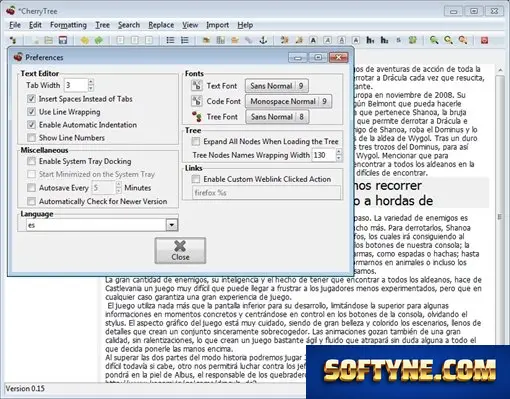Open Code Font Monospace Normal selector
Screen dimensions: 510x399
[x=288, y=101]
